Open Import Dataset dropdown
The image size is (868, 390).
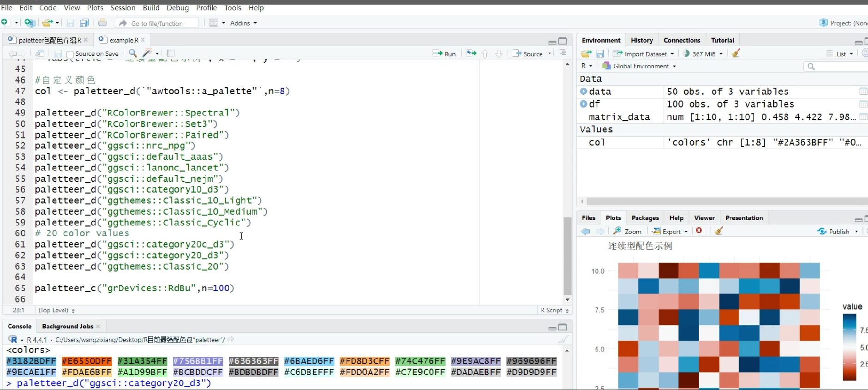click(643, 54)
